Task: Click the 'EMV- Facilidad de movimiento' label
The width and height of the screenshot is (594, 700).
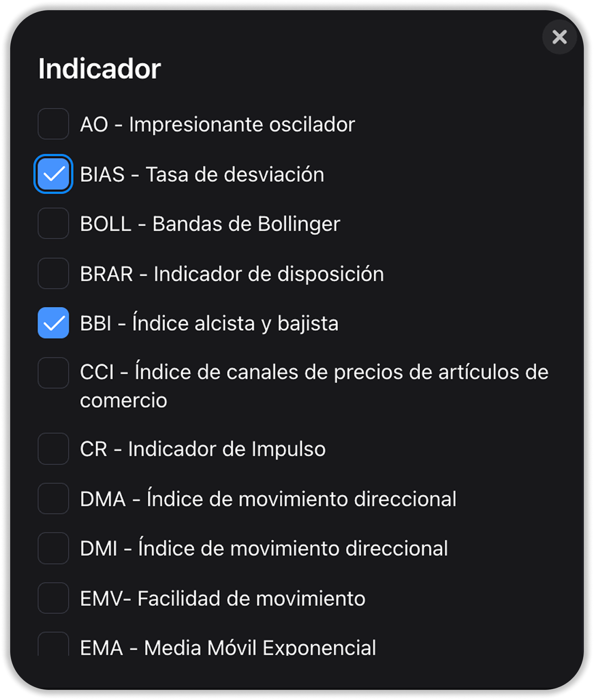Action: point(223,598)
